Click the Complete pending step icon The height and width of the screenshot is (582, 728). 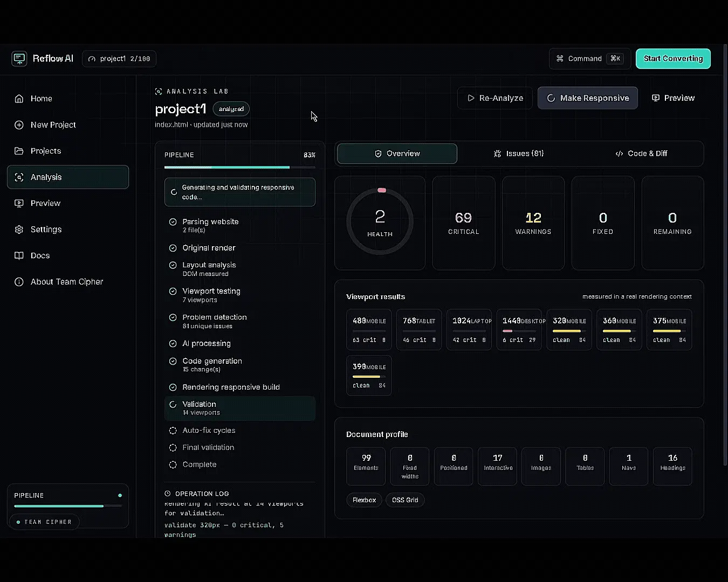coord(173,465)
